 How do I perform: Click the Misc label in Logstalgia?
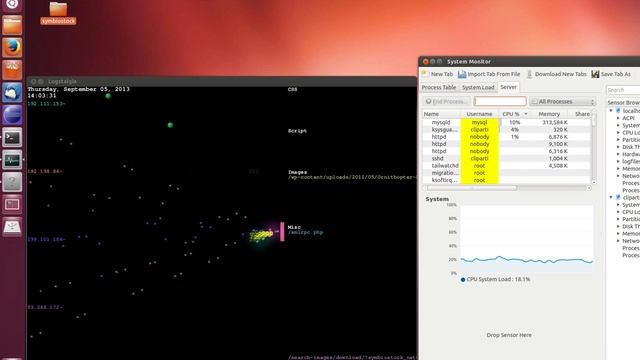(294, 227)
